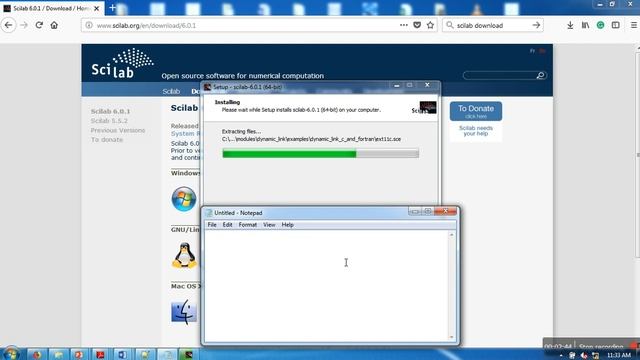Click the Windows download logo
This screenshot has width=640, height=360.
(x=184, y=199)
